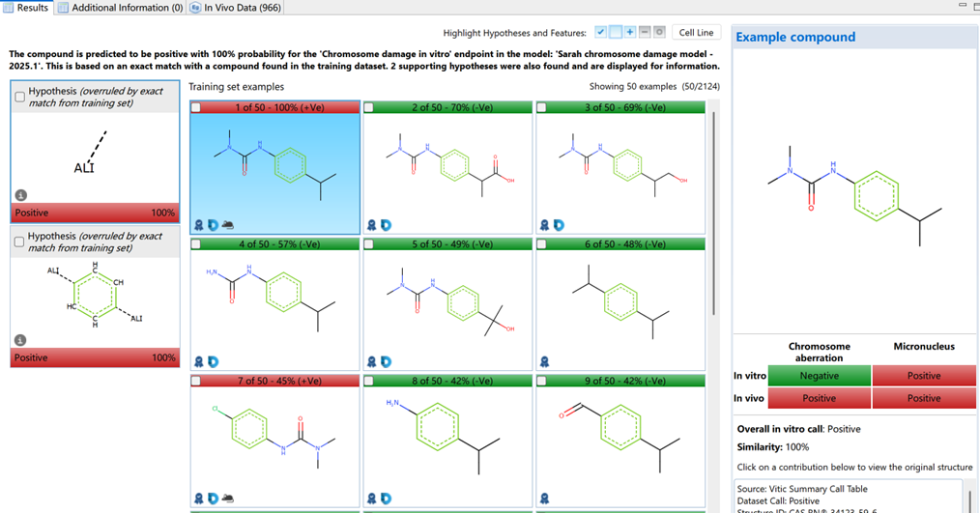The width and height of the screenshot is (980, 513).
Task: Click the training set examples scrollbar
Action: point(714,213)
